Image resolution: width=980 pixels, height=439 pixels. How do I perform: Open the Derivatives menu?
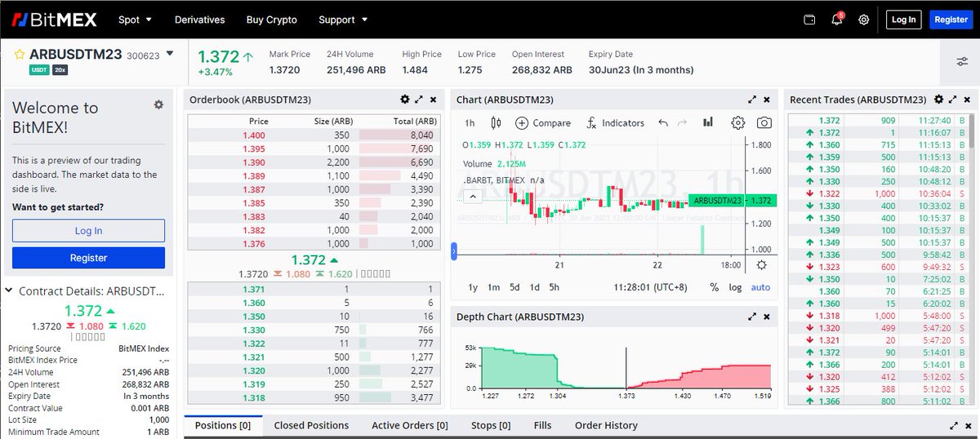pos(200,20)
